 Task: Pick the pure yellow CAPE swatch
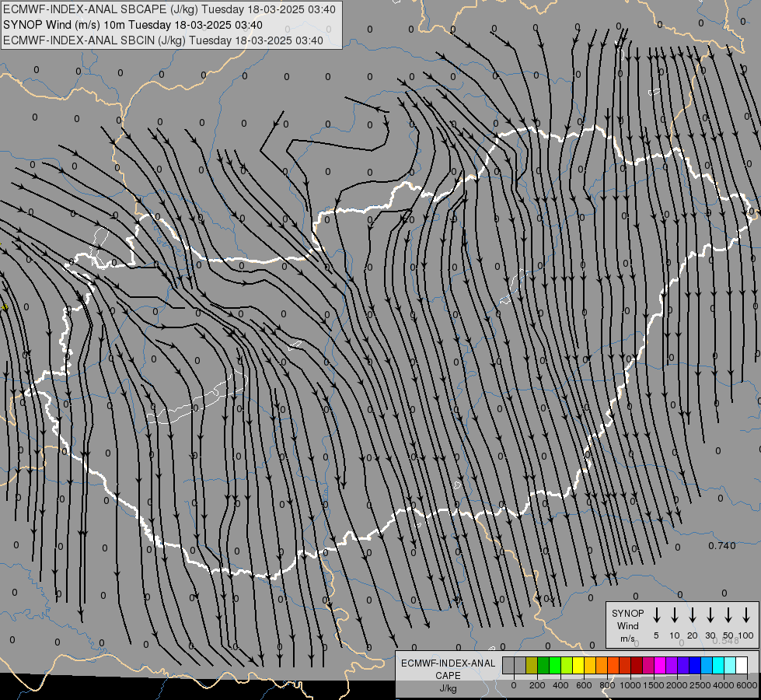click(x=578, y=665)
